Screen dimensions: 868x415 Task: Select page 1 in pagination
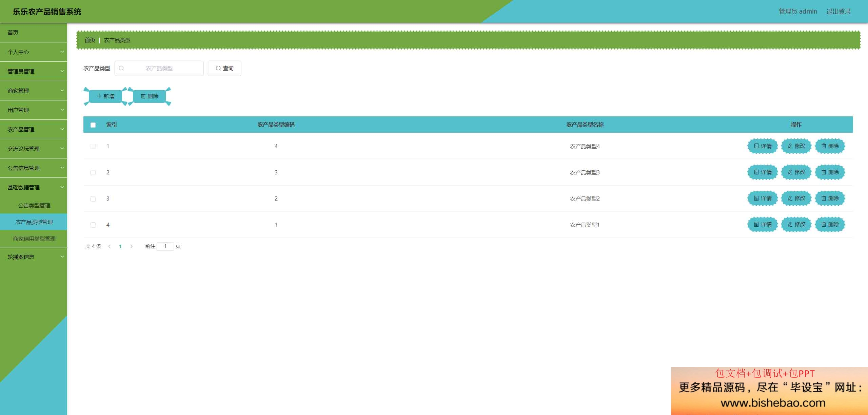[x=120, y=246]
